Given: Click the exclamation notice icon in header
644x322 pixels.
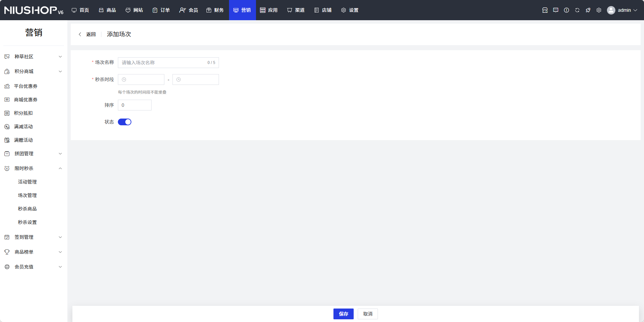Looking at the screenshot, I should coord(567,10).
